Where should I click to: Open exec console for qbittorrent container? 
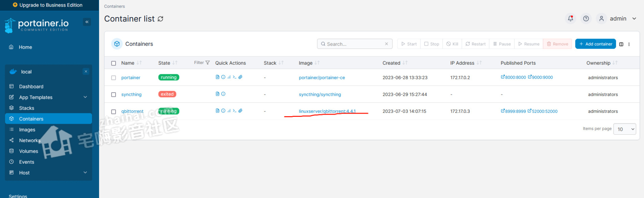pos(234,111)
